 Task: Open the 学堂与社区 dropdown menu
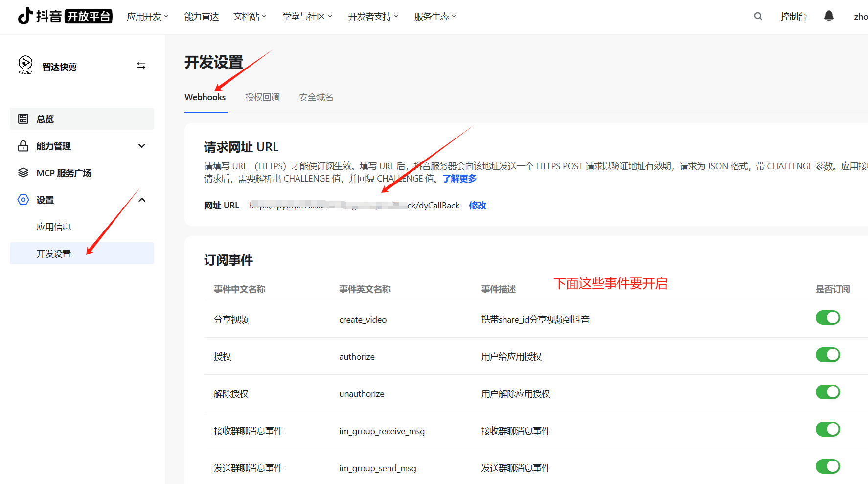coord(307,17)
